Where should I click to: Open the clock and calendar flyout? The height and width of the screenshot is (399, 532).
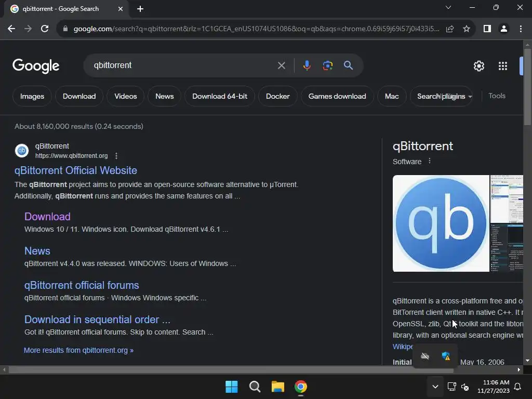(494, 387)
